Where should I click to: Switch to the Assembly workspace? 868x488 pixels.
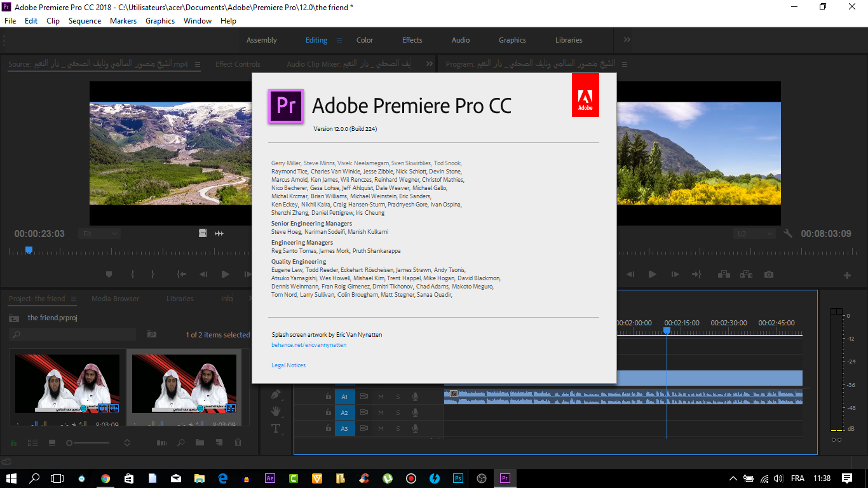pyautogui.click(x=262, y=40)
